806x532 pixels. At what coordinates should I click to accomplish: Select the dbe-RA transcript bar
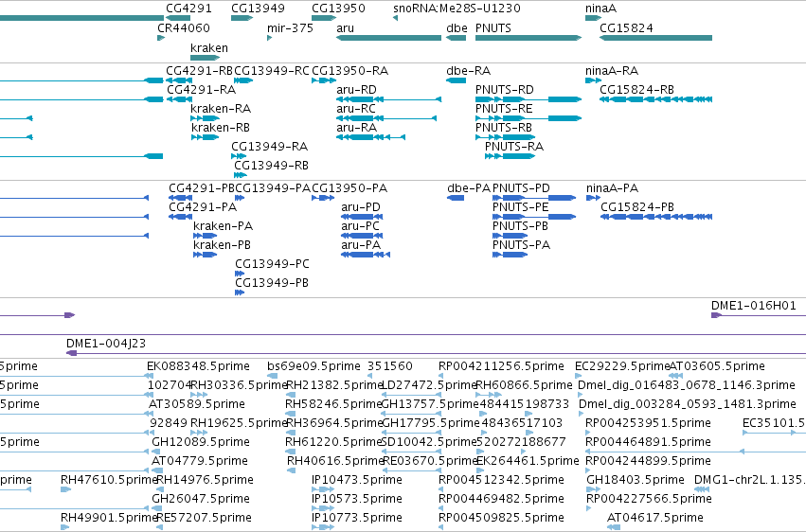tap(456, 80)
